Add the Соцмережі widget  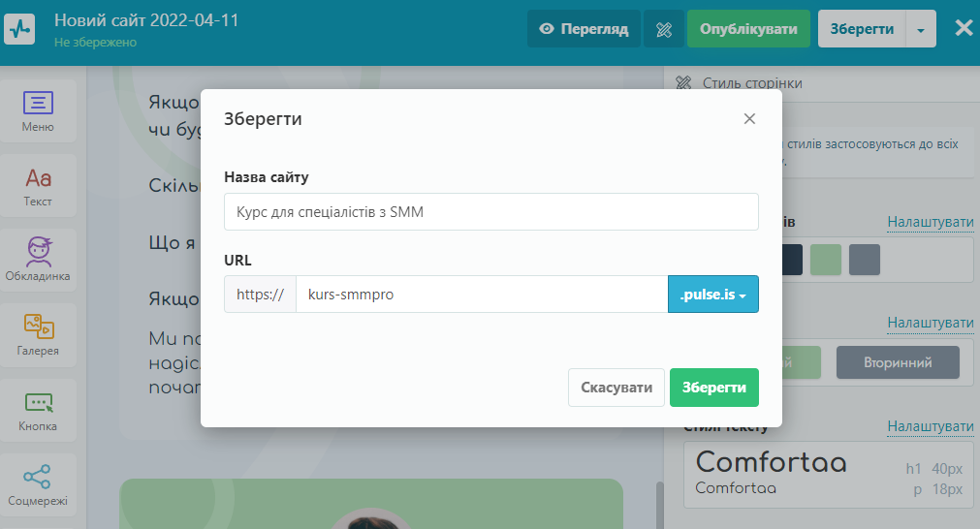38,484
